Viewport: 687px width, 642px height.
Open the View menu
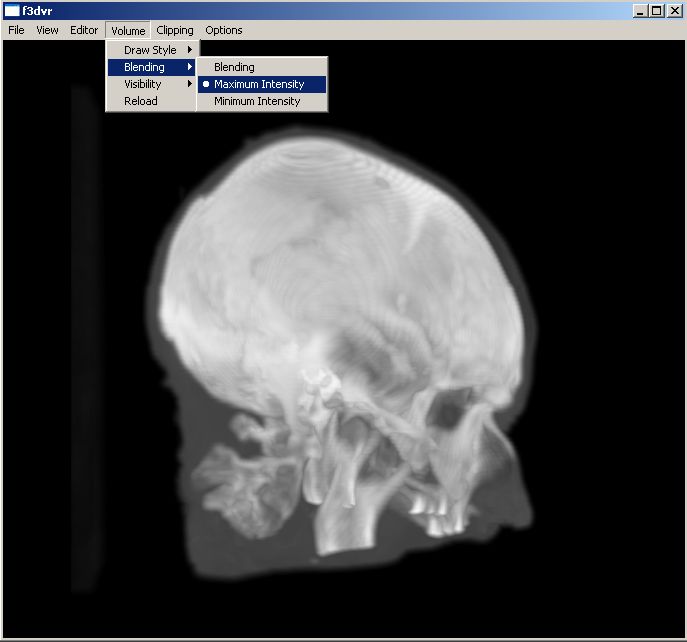(x=47, y=30)
